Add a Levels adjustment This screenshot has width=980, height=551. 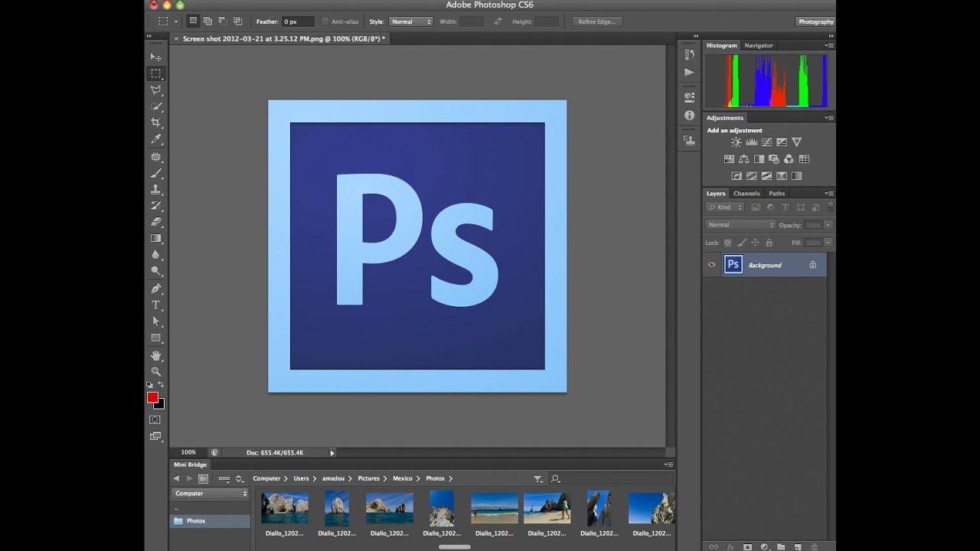click(x=751, y=142)
